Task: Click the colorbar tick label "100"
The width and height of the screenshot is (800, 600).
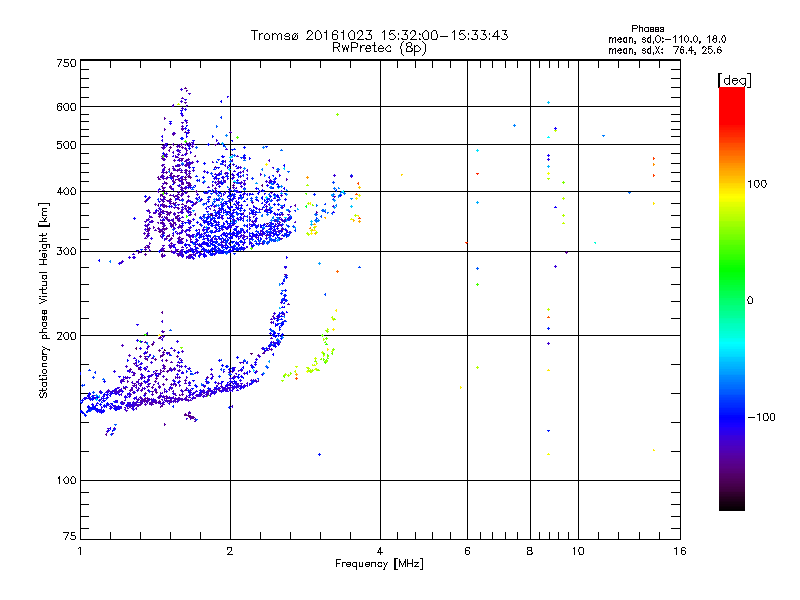Action: click(757, 184)
